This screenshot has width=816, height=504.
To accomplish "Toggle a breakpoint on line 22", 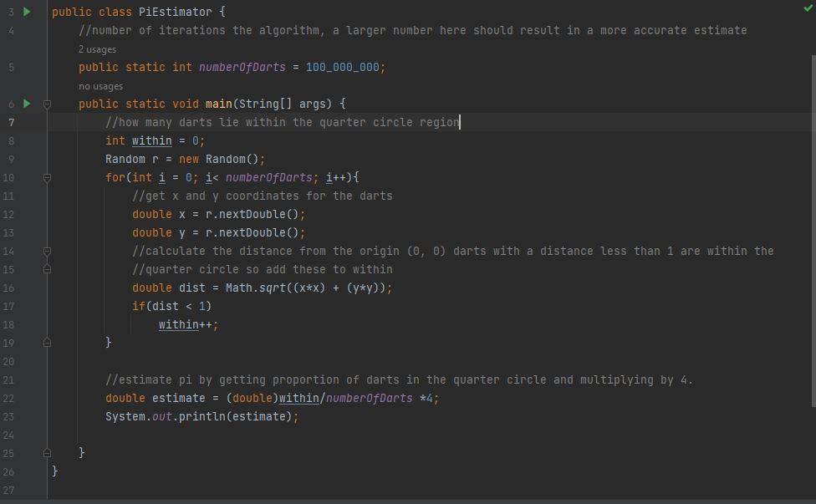I will (x=34, y=398).
